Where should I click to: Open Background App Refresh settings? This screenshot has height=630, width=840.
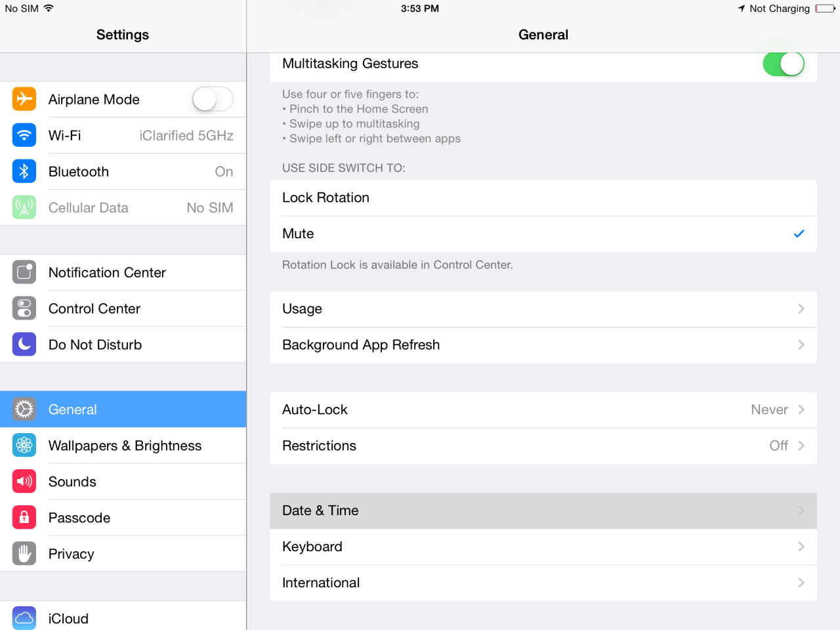point(543,345)
